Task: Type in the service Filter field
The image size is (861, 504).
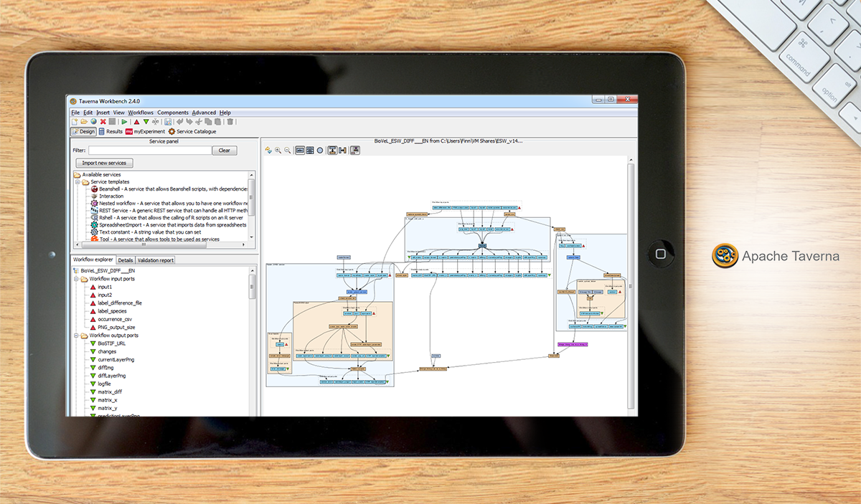Action: [151, 150]
